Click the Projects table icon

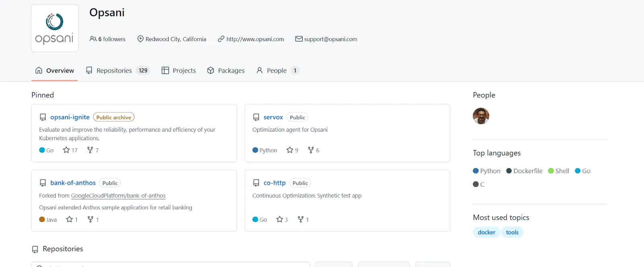(x=165, y=70)
